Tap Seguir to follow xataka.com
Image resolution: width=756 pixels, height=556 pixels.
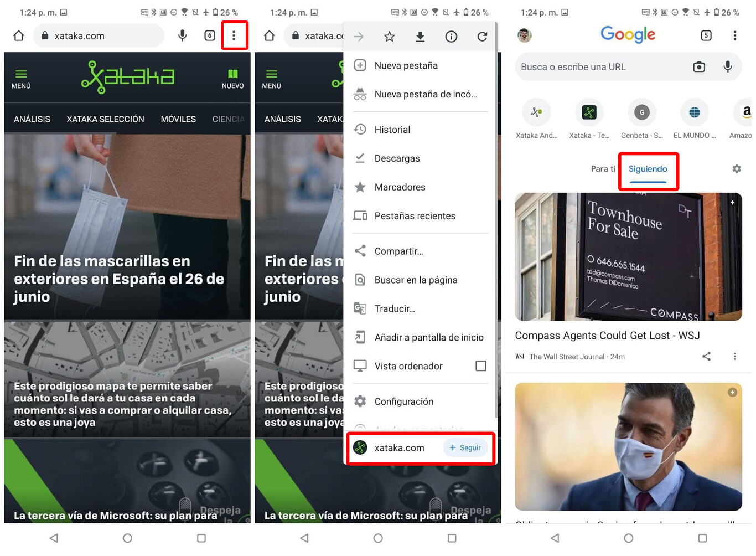point(465,447)
